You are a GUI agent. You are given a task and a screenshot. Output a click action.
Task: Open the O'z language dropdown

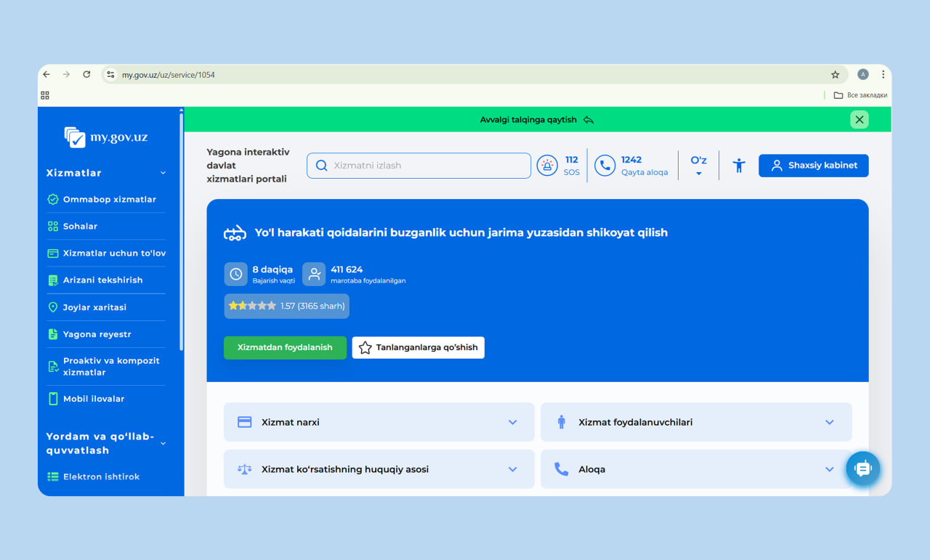click(698, 166)
